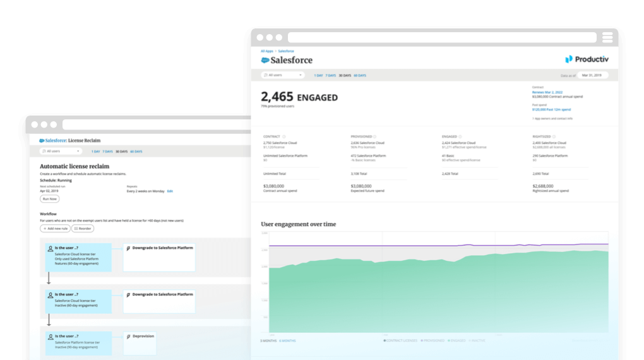Open the $120,000 Past 12m spend link
Screen dimensions: 644x360
tap(551, 110)
